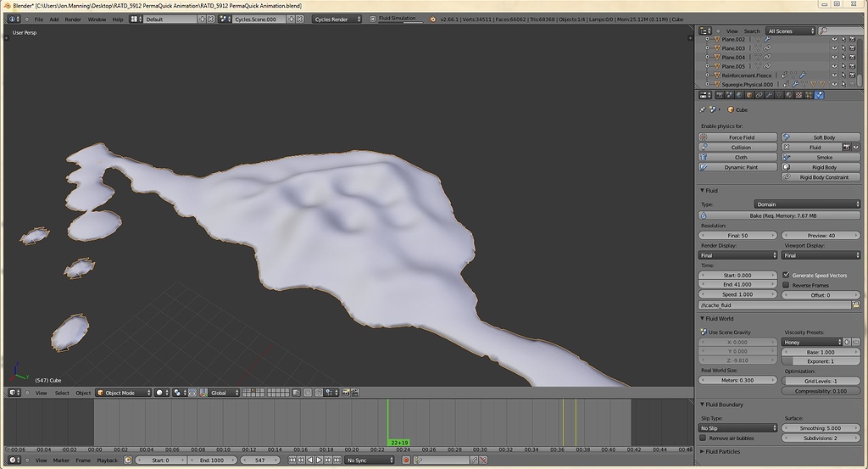Enable Rigid Body physics button
Screen dimensions: 868x469
[x=821, y=167]
